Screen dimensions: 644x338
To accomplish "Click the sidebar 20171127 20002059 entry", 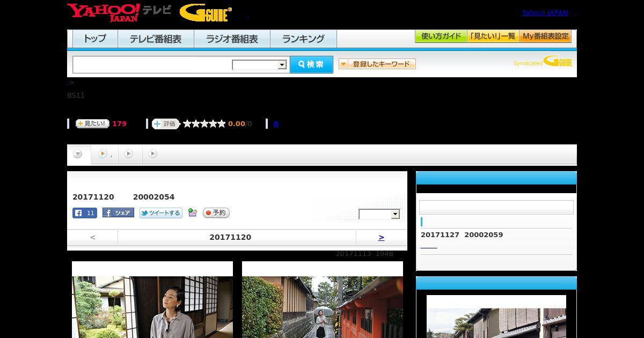I will pos(462,235).
